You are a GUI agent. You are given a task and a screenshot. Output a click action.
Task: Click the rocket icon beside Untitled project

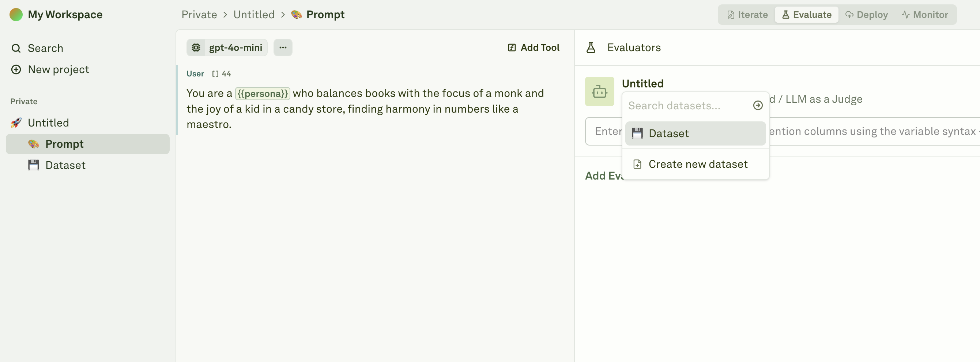coord(16,123)
